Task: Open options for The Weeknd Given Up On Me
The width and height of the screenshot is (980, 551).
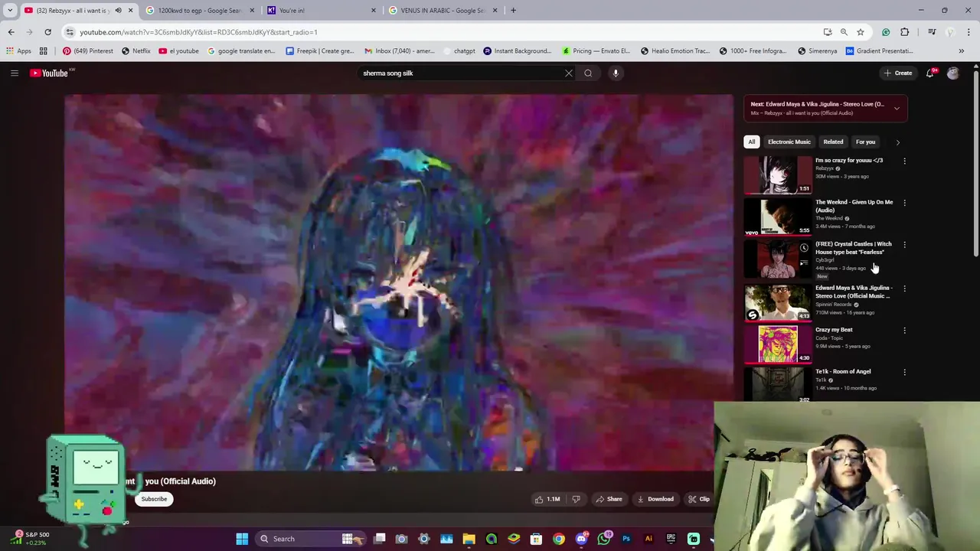Action: [904, 203]
